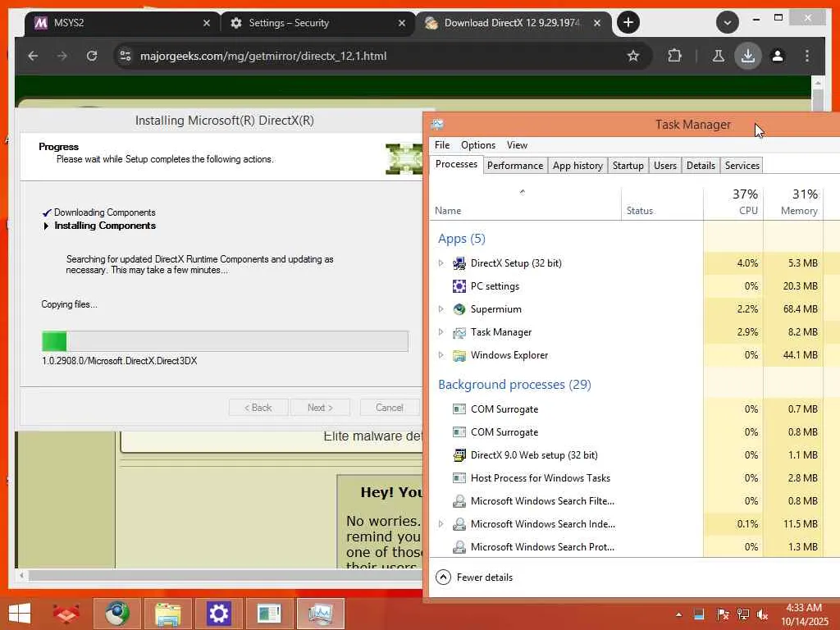The width and height of the screenshot is (840, 630).
Task: Reload the majorgeeks page
Action: (92, 56)
